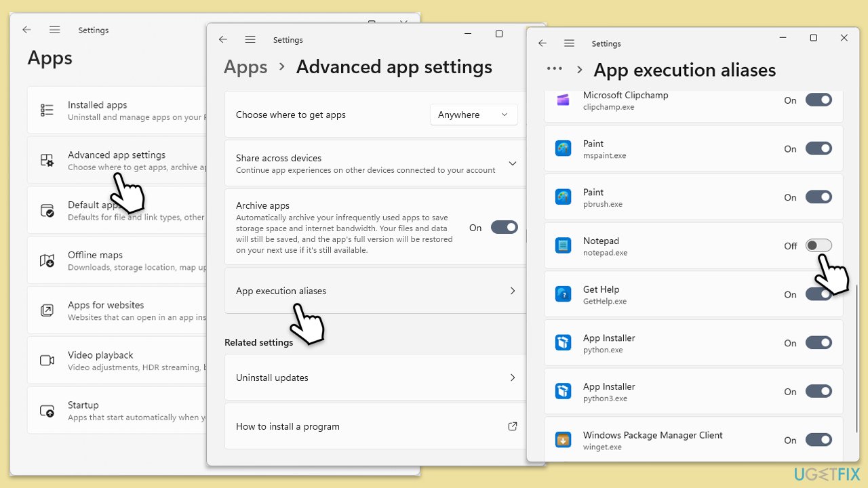The height and width of the screenshot is (488, 868).
Task: Click Apps for websites icon
Action: pos(47,310)
